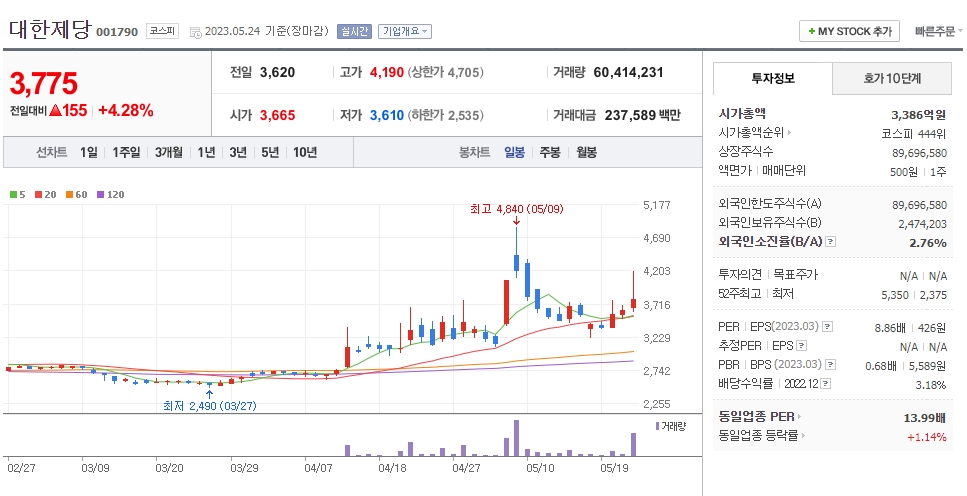Click the orange 60-day moving average legend
The width and height of the screenshot is (967, 496).
[x=76, y=194]
